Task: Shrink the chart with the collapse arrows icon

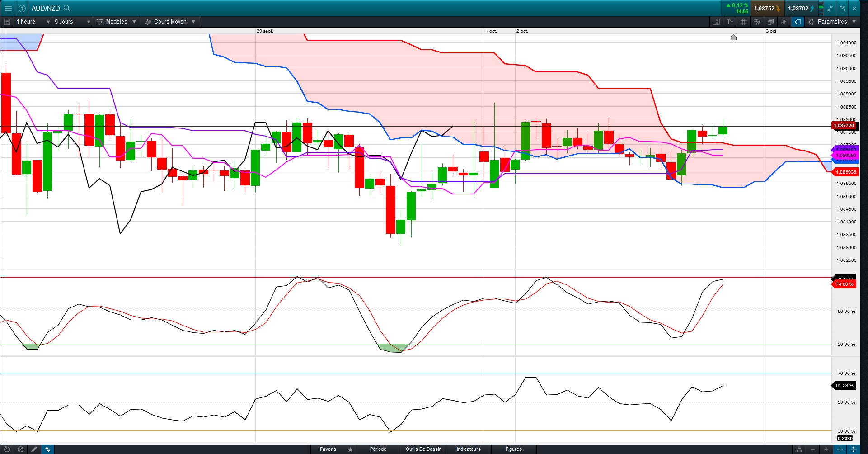Action: click(x=830, y=8)
